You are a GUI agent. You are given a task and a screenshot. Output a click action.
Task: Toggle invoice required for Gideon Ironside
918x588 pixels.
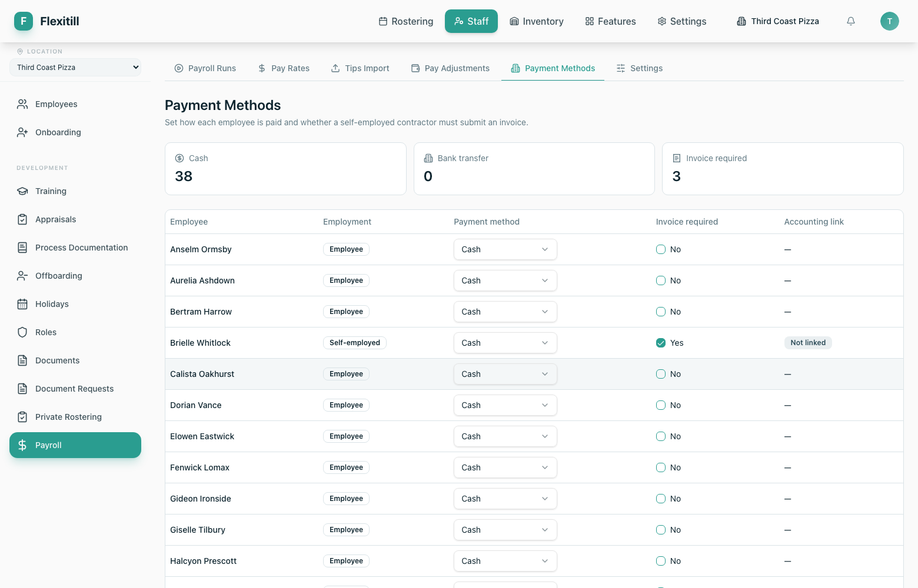(661, 499)
